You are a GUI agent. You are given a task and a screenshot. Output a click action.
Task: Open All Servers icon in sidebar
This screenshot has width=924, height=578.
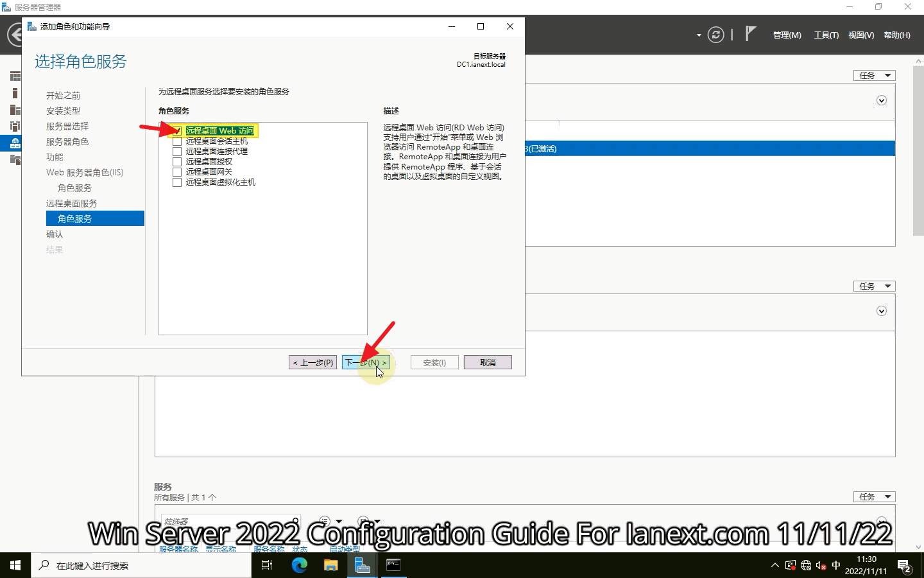click(15, 110)
